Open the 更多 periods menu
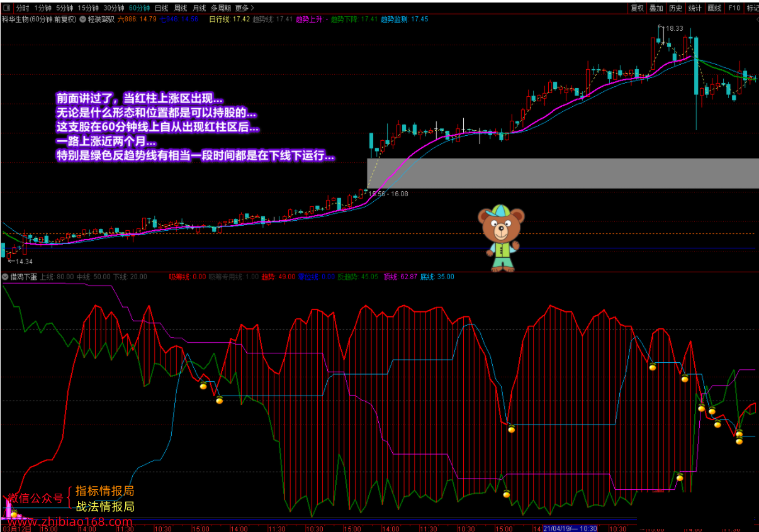759x532 pixels. pos(244,8)
